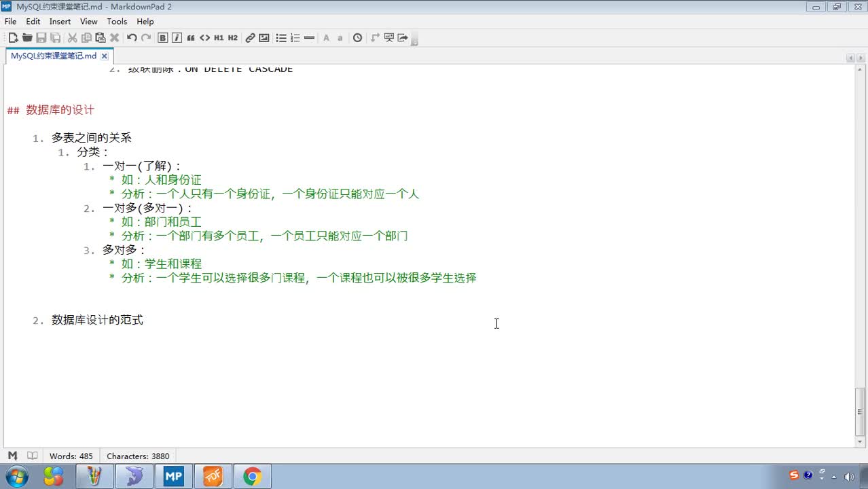Screen dimensions: 868x489
Task: Click the arrow icon next to the clock
Action: [x=375, y=38]
